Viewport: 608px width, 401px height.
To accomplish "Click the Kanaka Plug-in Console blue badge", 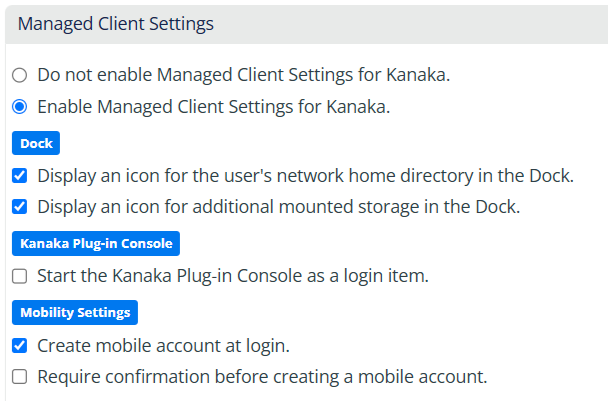I will 96,243.
